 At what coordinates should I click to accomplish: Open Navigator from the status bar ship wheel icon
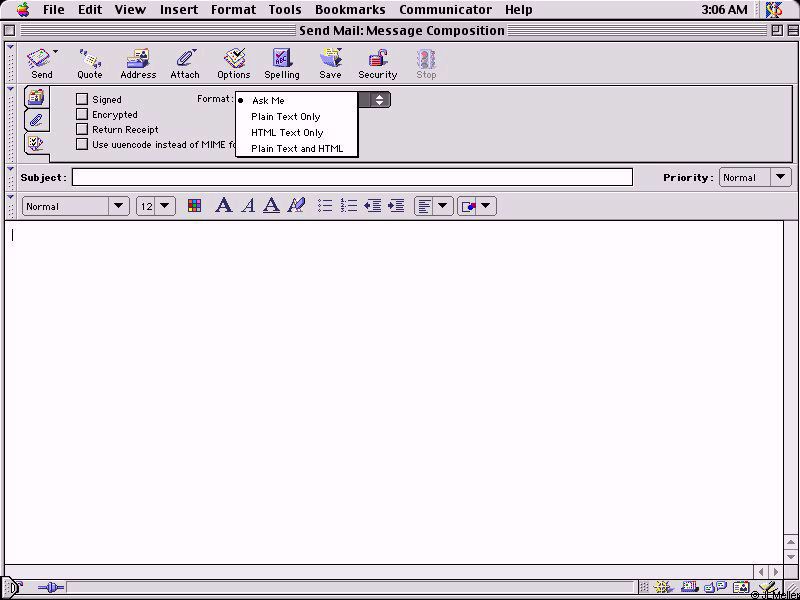point(663,588)
